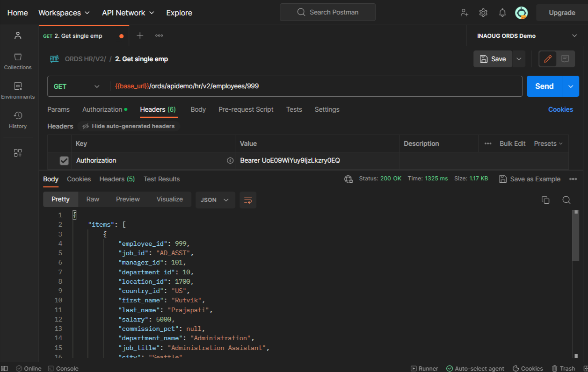
Task: Open the Explore menu item
Action: pos(179,13)
